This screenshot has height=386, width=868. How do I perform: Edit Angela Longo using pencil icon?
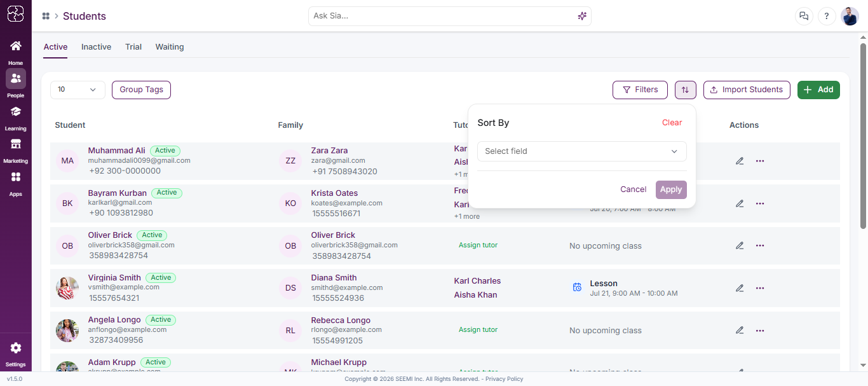pos(740,330)
